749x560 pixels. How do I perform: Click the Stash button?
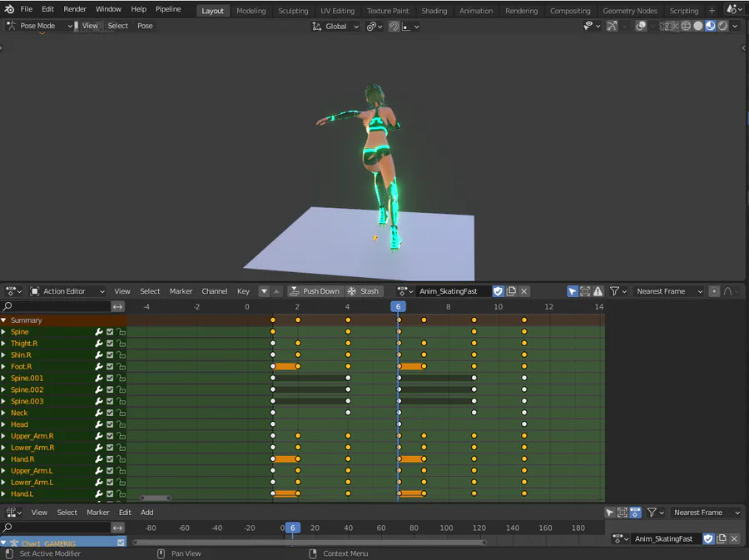(364, 290)
